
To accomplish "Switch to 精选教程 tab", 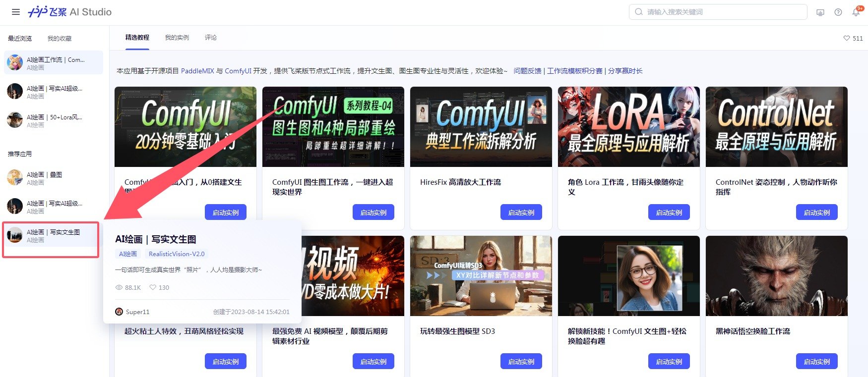I will coord(137,38).
